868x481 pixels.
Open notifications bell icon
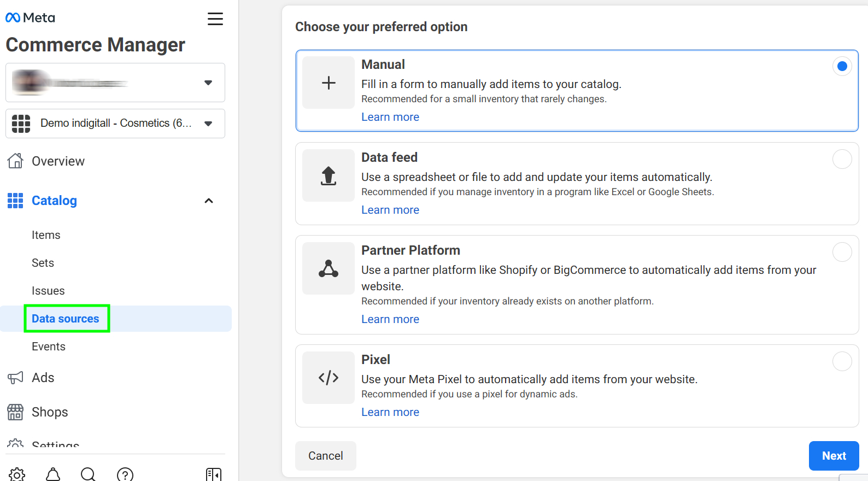53,474
